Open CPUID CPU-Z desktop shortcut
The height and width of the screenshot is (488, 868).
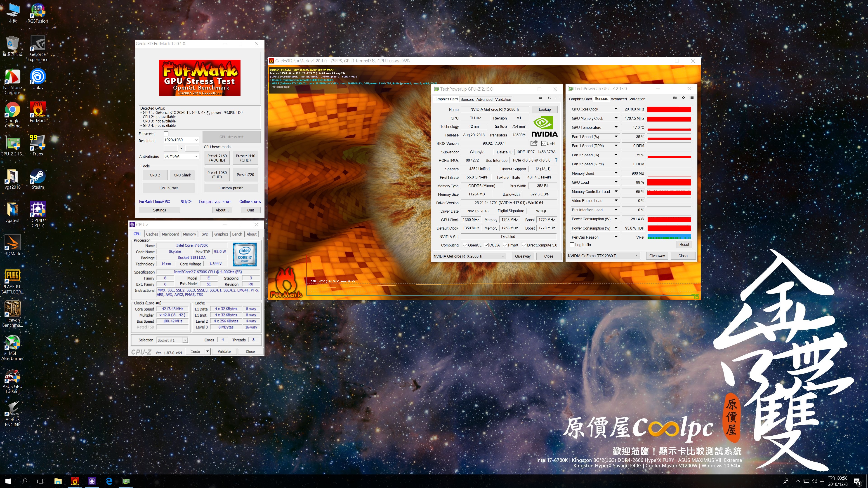pyautogui.click(x=38, y=215)
